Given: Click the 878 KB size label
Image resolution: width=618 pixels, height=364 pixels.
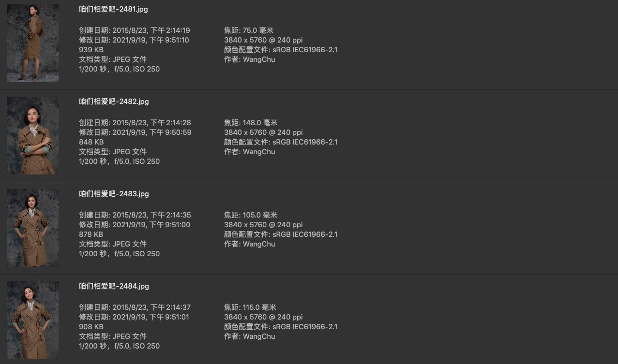Looking at the screenshot, I should click(91, 234).
